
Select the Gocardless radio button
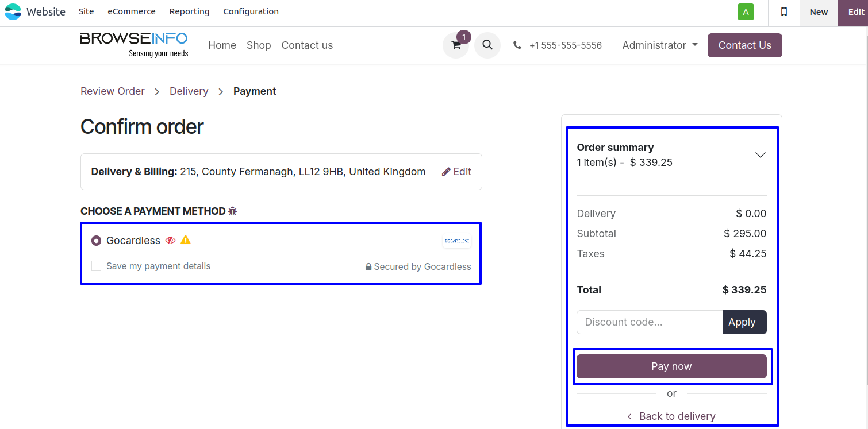(x=97, y=241)
